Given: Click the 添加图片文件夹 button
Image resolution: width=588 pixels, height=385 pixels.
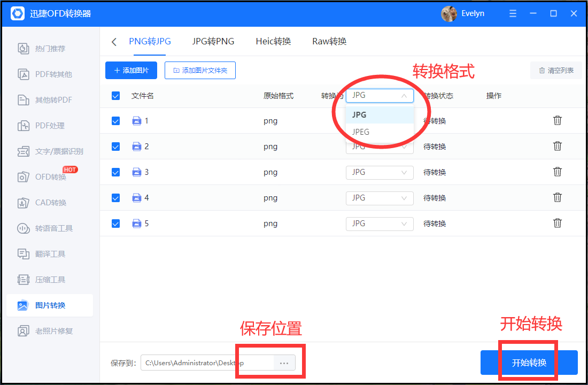Looking at the screenshot, I should point(200,70).
